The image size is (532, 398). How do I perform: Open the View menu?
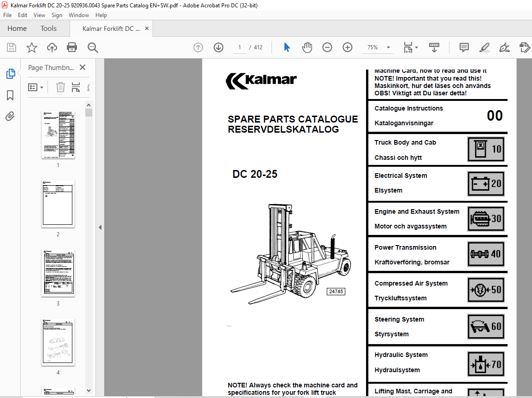39,15
